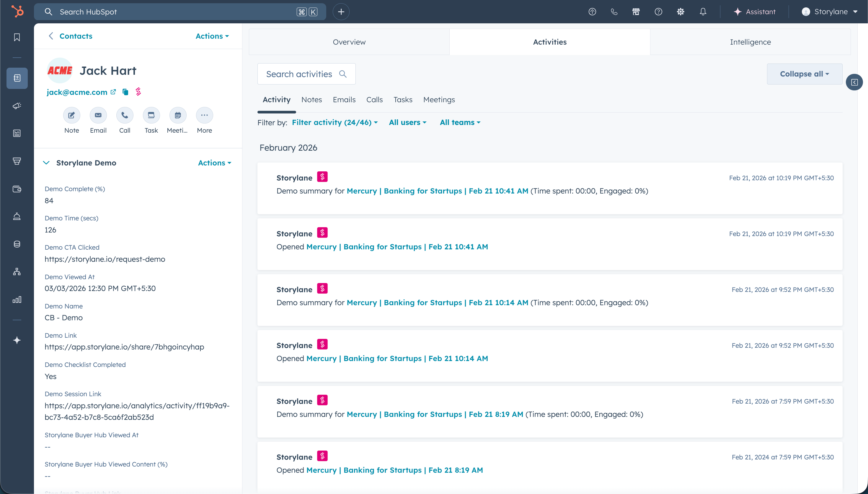
Task: Click the copy email icon beside jack@acme.com
Action: point(125,92)
